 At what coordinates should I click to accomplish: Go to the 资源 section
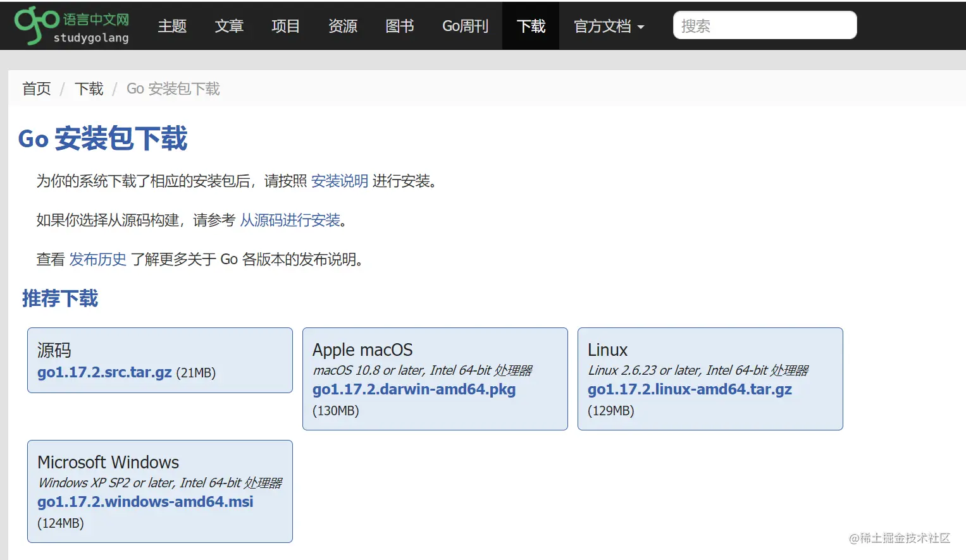click(x=343, y=26)
